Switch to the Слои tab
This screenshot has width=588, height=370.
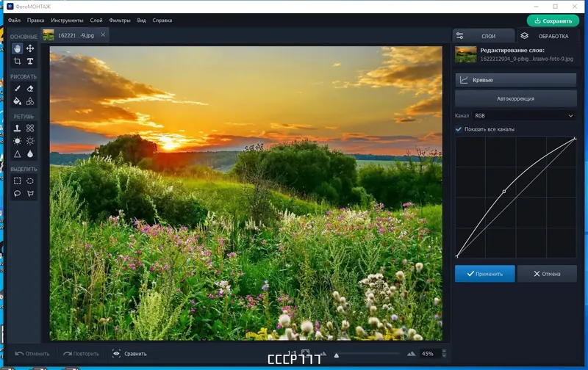point(484,36)
